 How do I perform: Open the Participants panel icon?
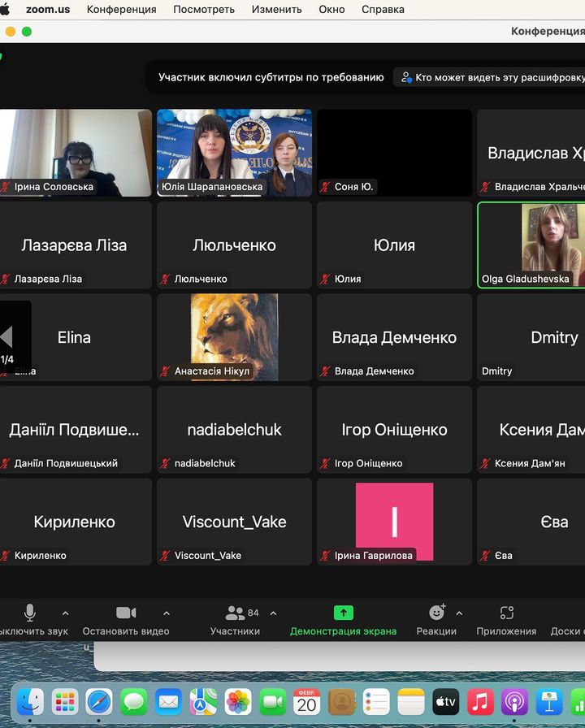(235, 613)
